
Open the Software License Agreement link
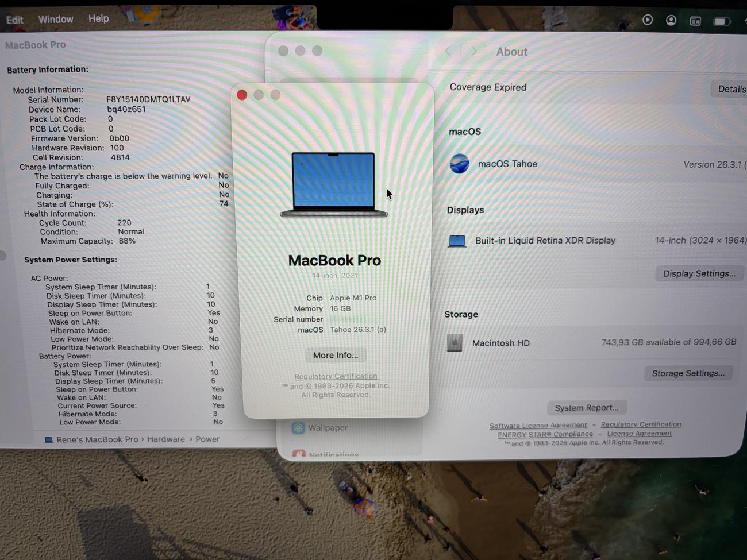[x=538, y=426]
